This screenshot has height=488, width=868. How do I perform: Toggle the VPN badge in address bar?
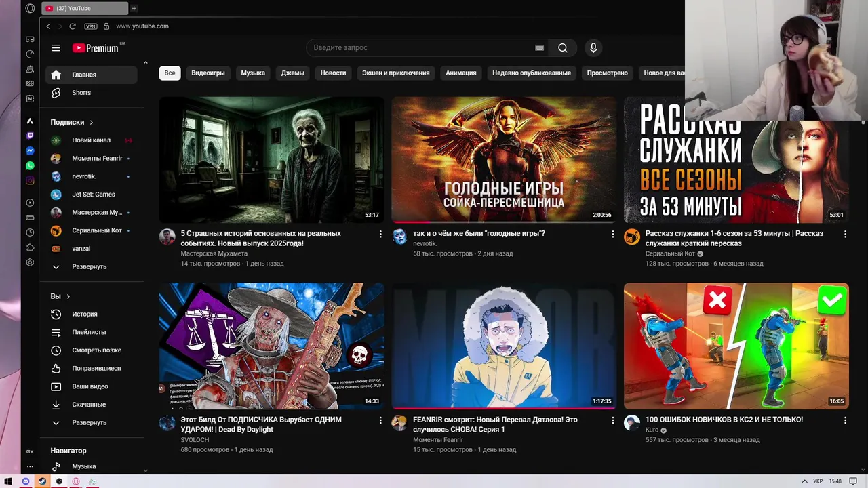(91, 26)
